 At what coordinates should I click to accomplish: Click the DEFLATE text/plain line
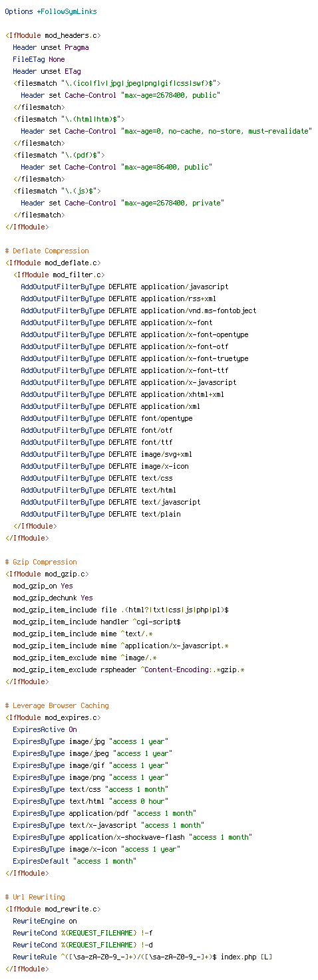pyautogui.click(x=100, y=515)
